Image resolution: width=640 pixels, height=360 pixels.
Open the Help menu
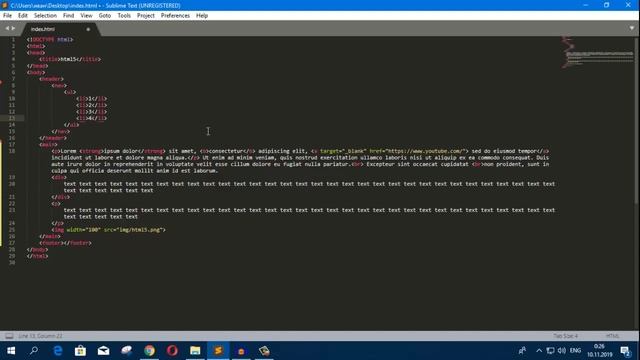(202, 16)
